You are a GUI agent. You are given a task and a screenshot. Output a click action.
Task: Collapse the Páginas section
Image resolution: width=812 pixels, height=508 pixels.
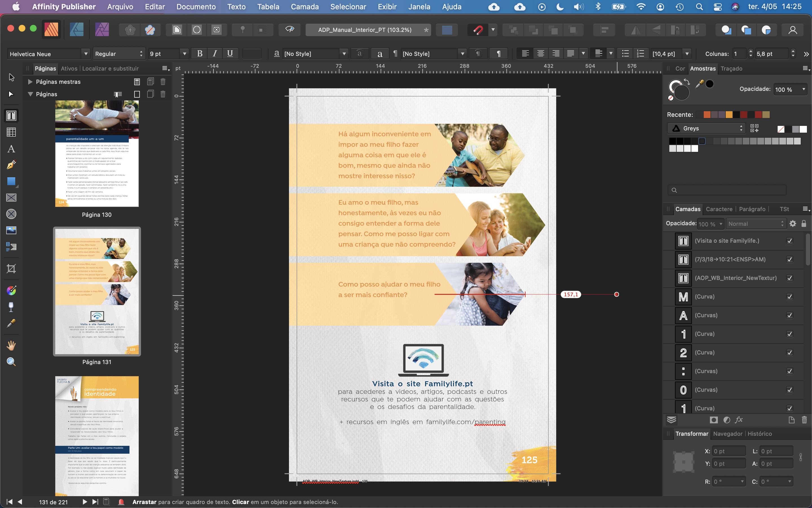pyautogui.click(x=30, y=94)
